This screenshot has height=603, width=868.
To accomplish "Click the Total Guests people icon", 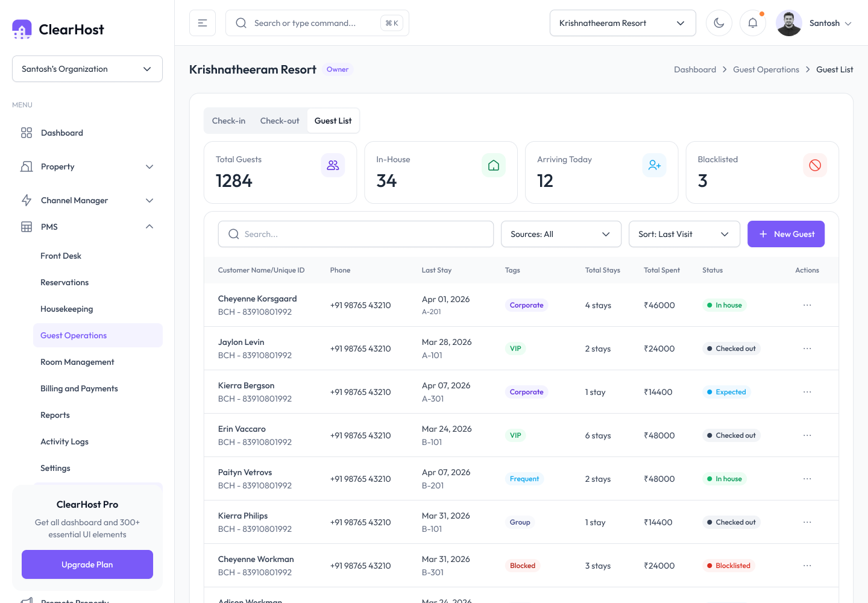I will (333, 165).
